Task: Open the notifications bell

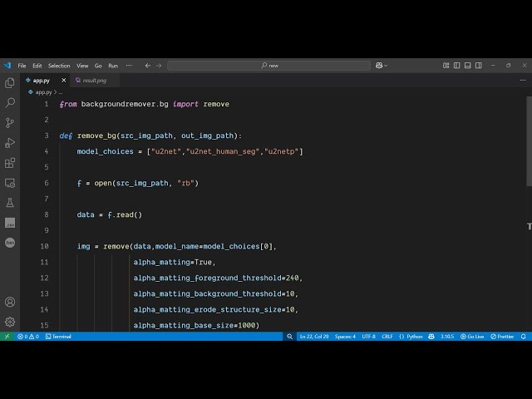Action: (523, 336)
